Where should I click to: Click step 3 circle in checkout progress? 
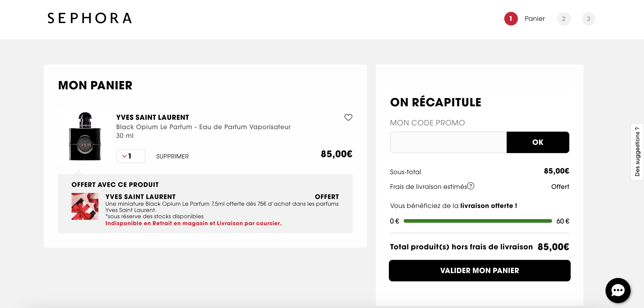click(588, 19)
